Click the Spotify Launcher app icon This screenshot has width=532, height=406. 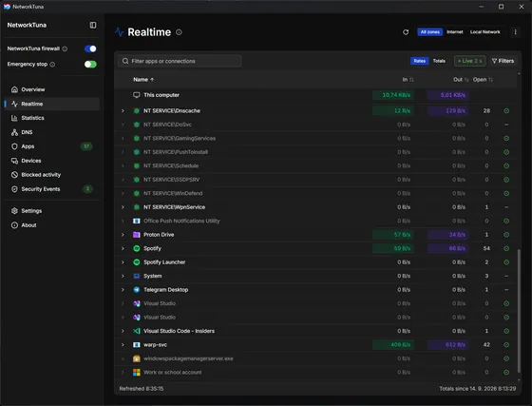point(137,262)
